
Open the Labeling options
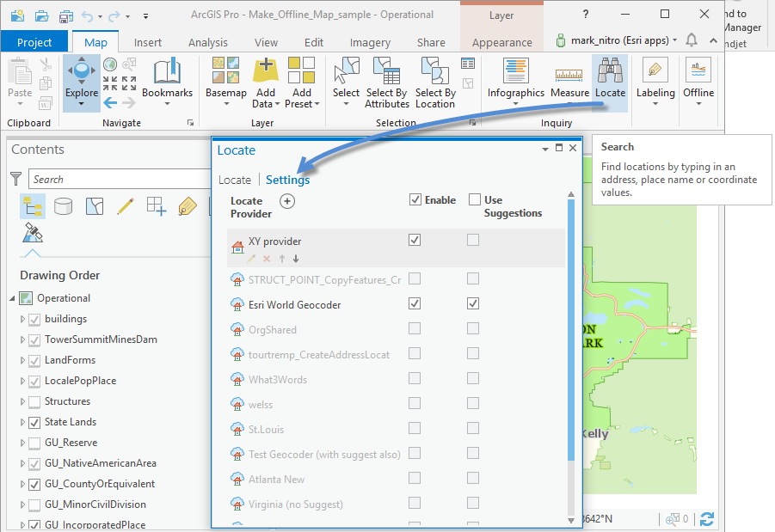coord(655,83)
